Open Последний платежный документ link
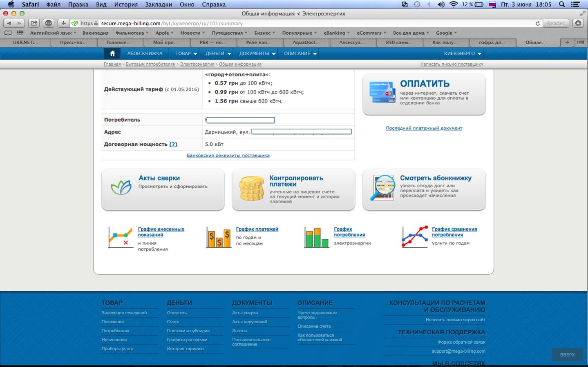Screen dimensions: 588x367 [424, 128]
